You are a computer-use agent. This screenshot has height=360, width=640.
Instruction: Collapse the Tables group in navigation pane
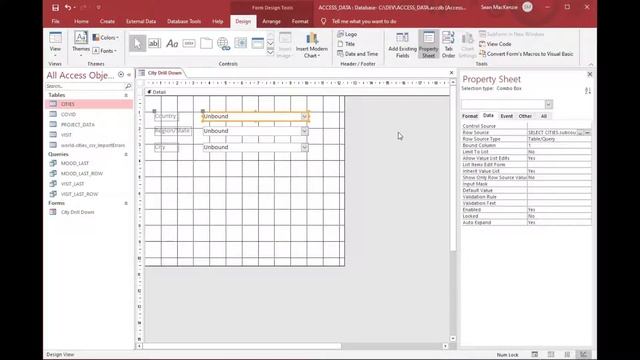pyautogui.click(x=126, y=95)
